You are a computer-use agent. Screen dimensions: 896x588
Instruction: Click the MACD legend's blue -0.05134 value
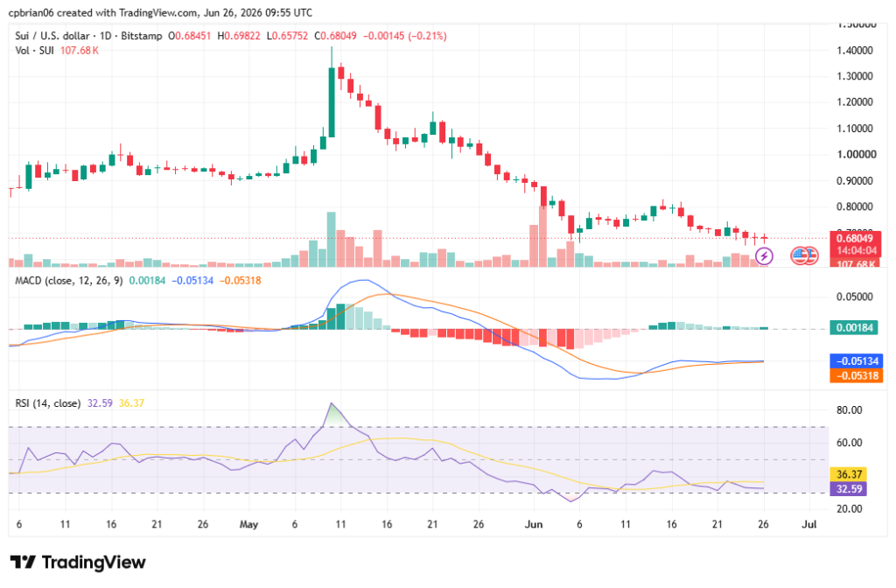coord(192,281)
